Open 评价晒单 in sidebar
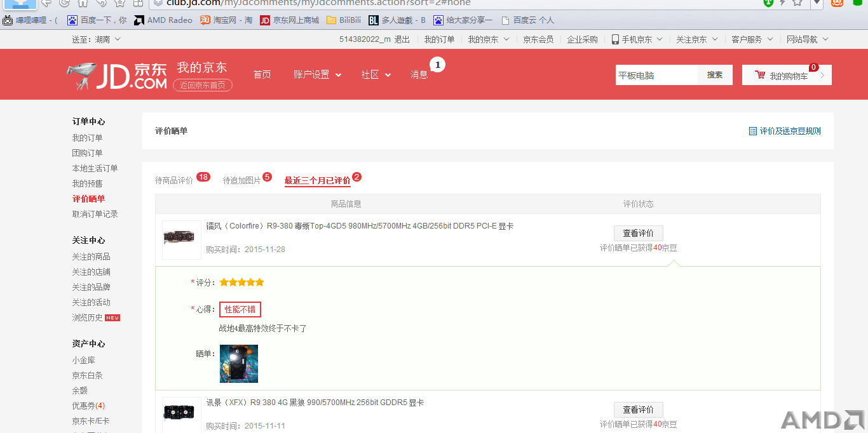 pos(88,199)
